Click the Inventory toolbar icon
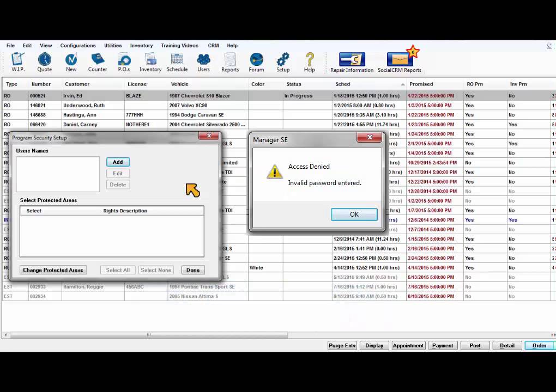The height and width of the screenshot is (392, 556). point(150,62)
